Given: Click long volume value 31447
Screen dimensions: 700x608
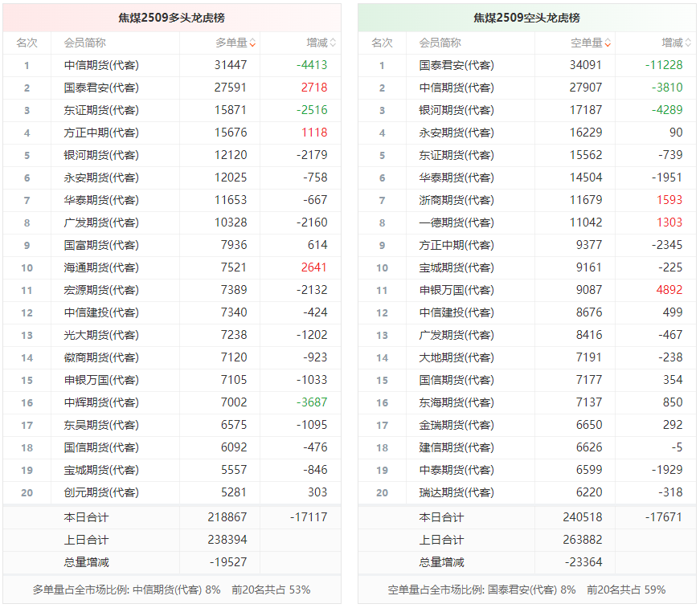Looking at the screenshot, I should click(231, 65).
